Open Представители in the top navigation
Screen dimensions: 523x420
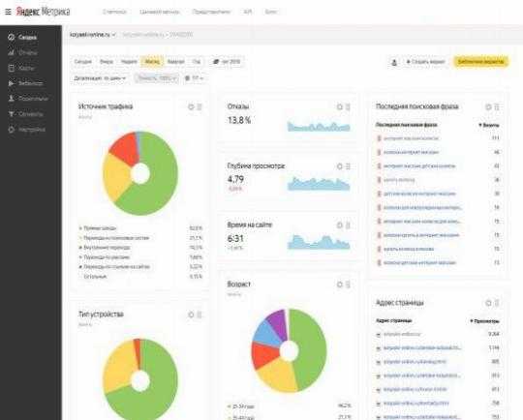coord(211,12)
